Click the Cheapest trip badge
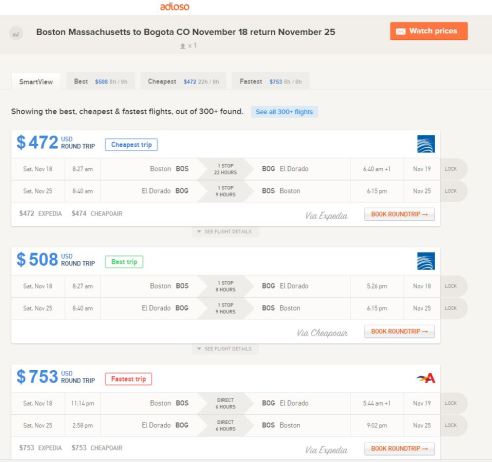The width and height of the screenshot is (492, 462). click(131, 145)
